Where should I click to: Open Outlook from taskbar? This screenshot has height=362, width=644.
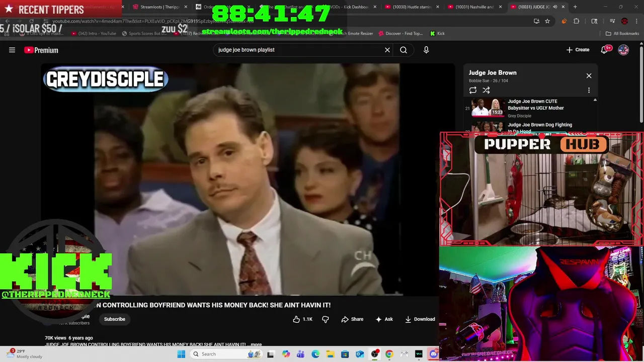click(x=360, y=354)
